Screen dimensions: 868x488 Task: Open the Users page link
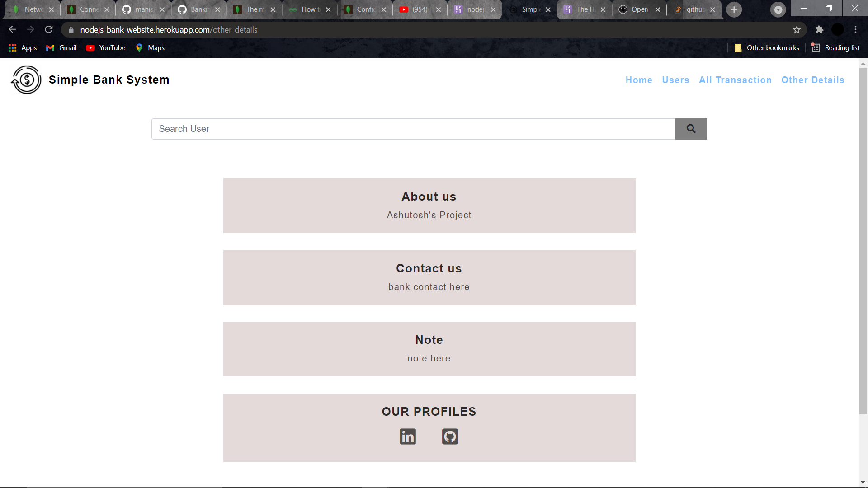click(675, 80)
